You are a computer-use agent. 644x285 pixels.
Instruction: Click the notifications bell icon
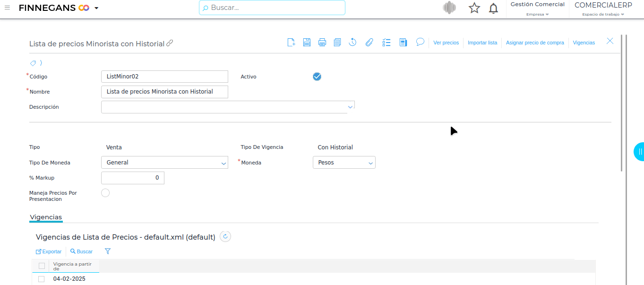coord(493,8)
